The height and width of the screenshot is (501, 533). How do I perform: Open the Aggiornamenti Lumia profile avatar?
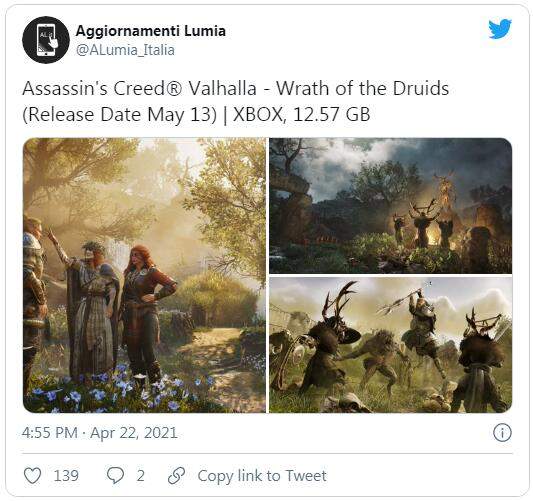point(46,40)
